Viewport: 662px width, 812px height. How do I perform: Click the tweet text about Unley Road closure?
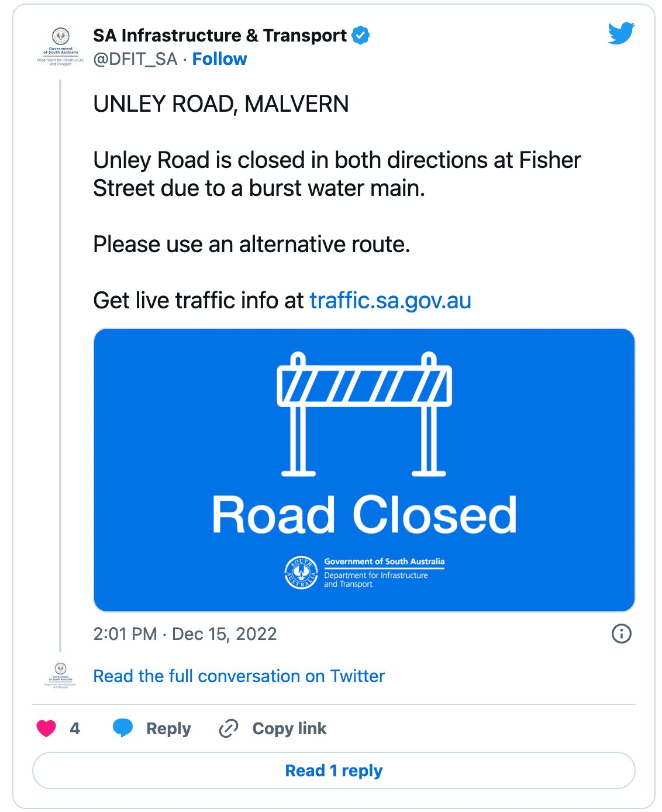[x=337, y=174]
